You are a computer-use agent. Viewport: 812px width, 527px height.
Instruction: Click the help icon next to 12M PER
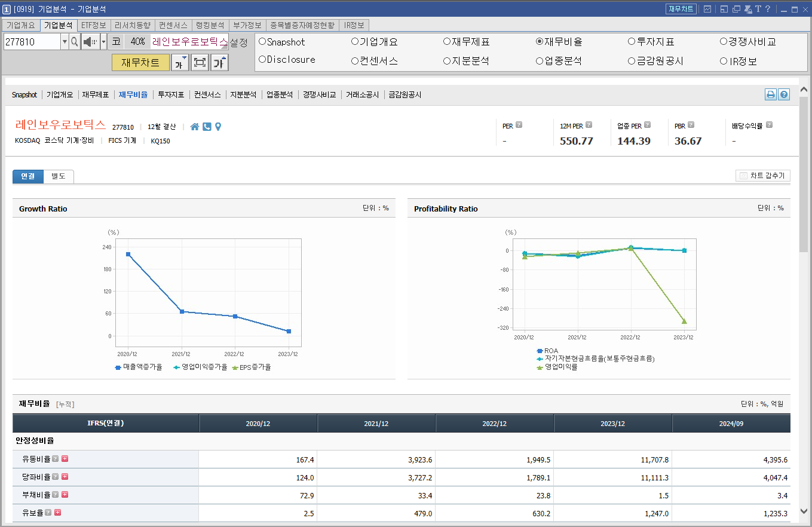[589, 125]
